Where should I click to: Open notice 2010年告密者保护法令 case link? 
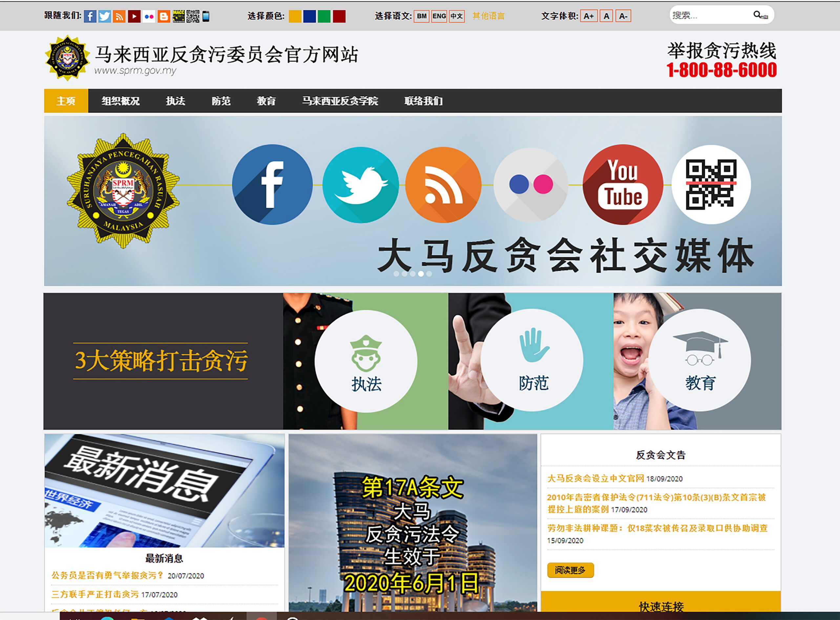click(x=656, y=503)
